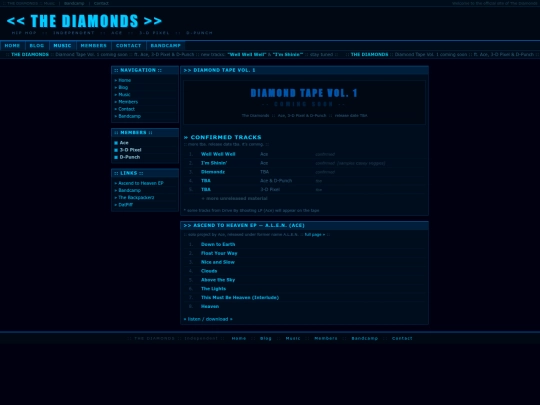Click Bandcamp in footer links
The image size is (540, 405).
tap(365, 339)
